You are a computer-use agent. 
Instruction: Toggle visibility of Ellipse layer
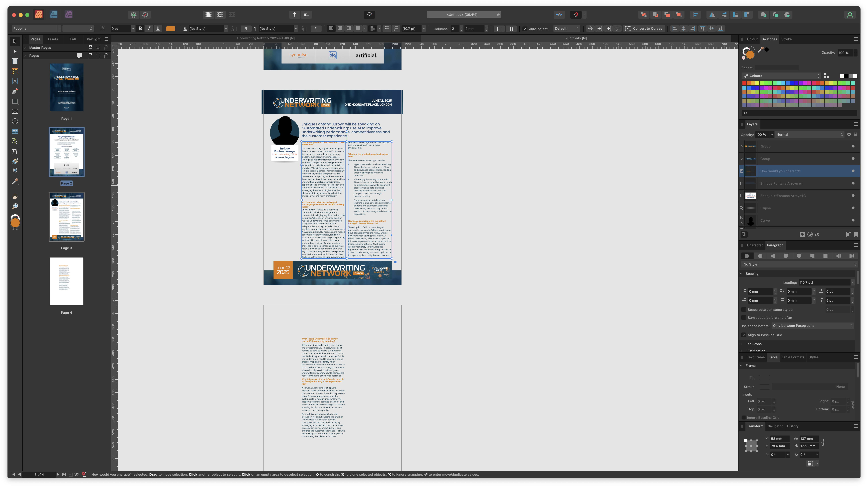click(853, 208)
